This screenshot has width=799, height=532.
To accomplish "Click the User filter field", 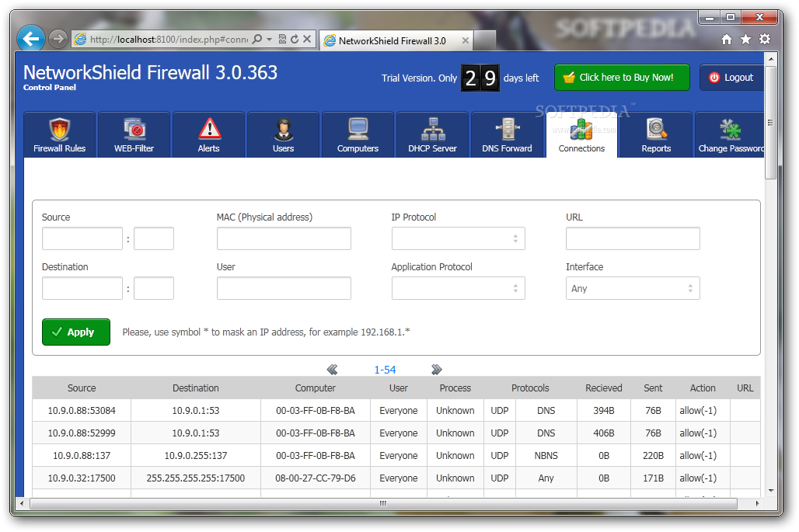I will click(284, 288).
